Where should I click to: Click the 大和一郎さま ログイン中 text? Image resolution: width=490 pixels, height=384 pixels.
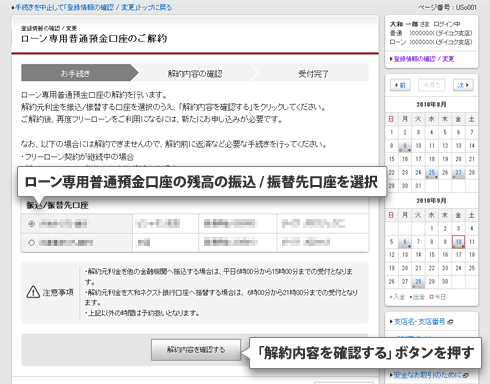425,24
